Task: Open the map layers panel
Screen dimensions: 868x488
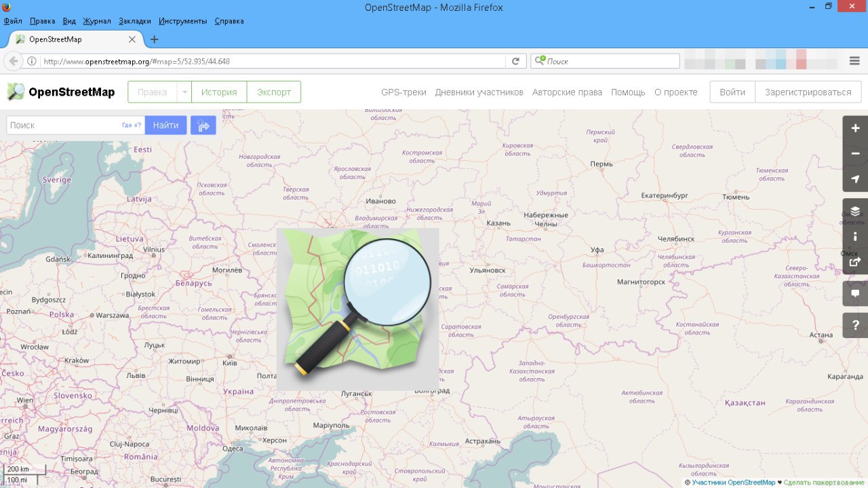Action: click(x=855, y=211)
